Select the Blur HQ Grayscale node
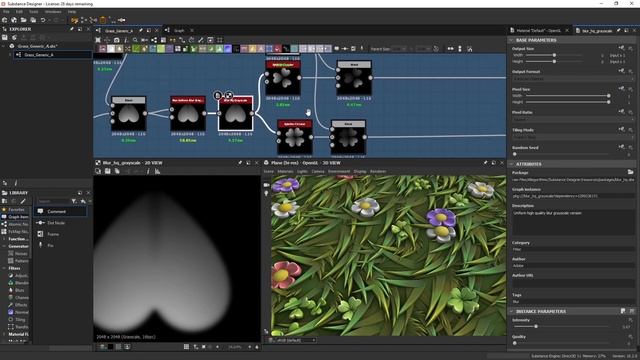Screen dimensions: 640x360 pos(236,114)
